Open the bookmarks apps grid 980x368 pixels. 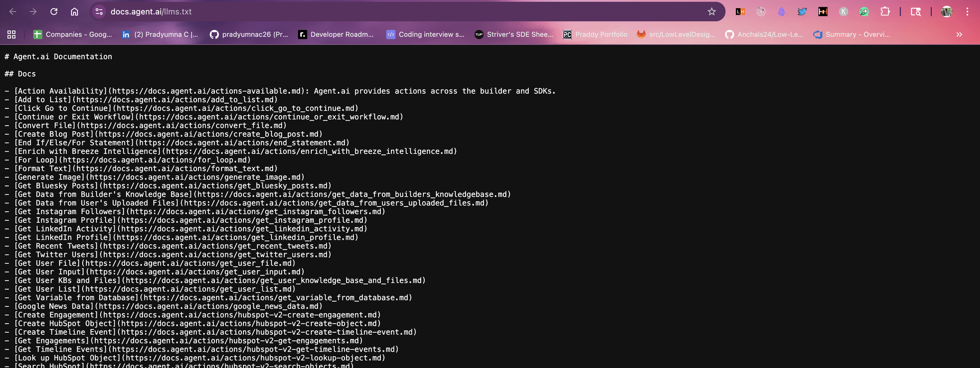click(11, 34)
